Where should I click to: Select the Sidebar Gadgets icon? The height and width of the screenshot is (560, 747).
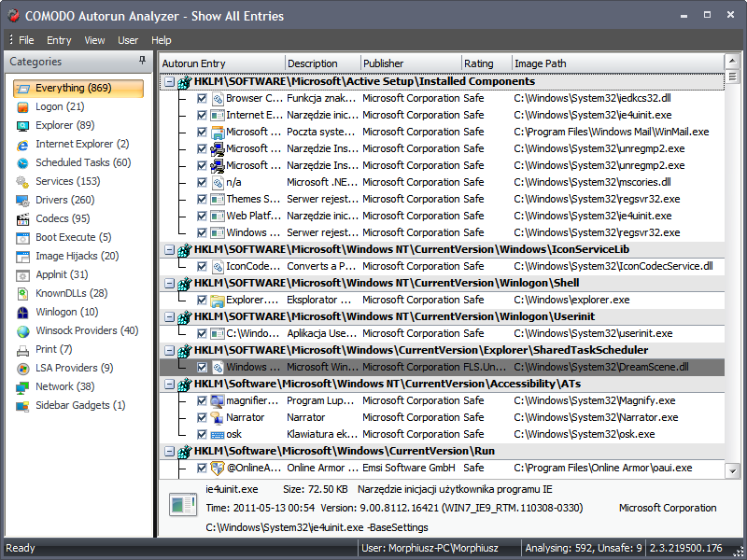coord(22,406)
